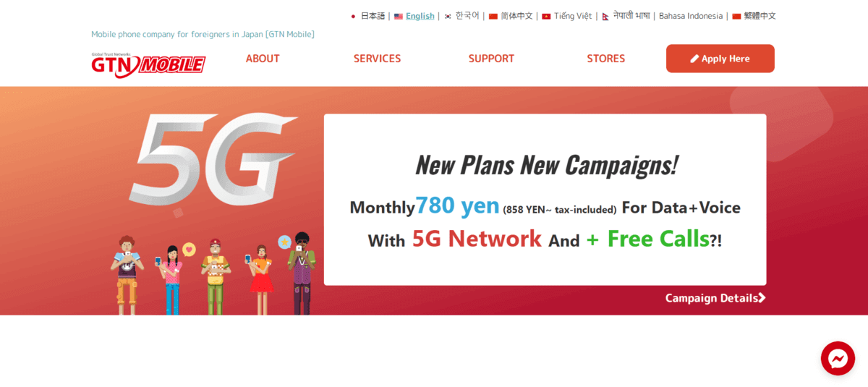Click the pencil icon in Apply Here
Viewport: 868px width, 387px height.
tap(694, 59)
